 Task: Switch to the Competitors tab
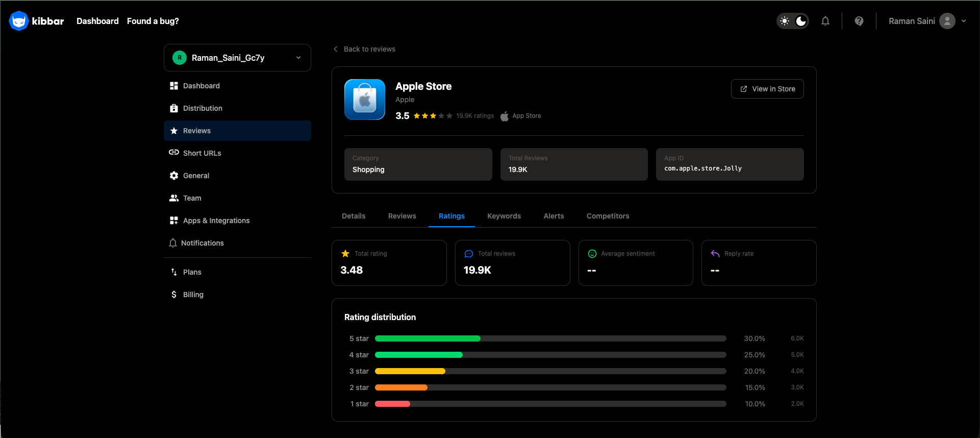pos(608,216)
